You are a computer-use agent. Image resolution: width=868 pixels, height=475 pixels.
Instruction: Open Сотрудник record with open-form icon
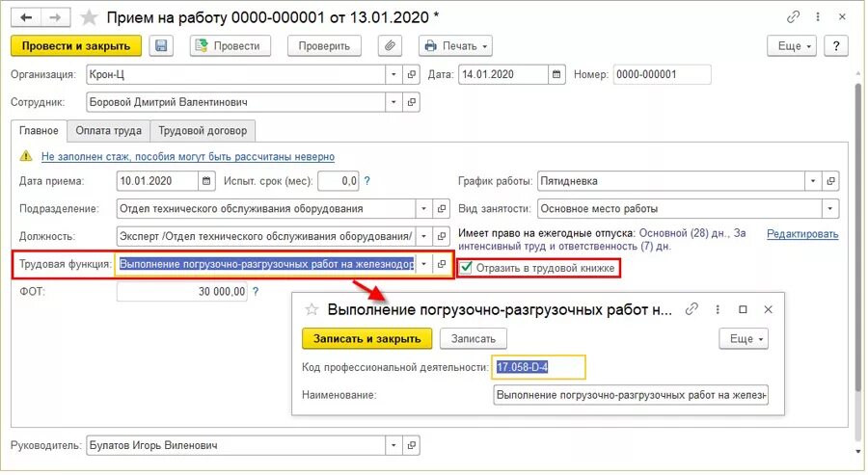[411, 102]
